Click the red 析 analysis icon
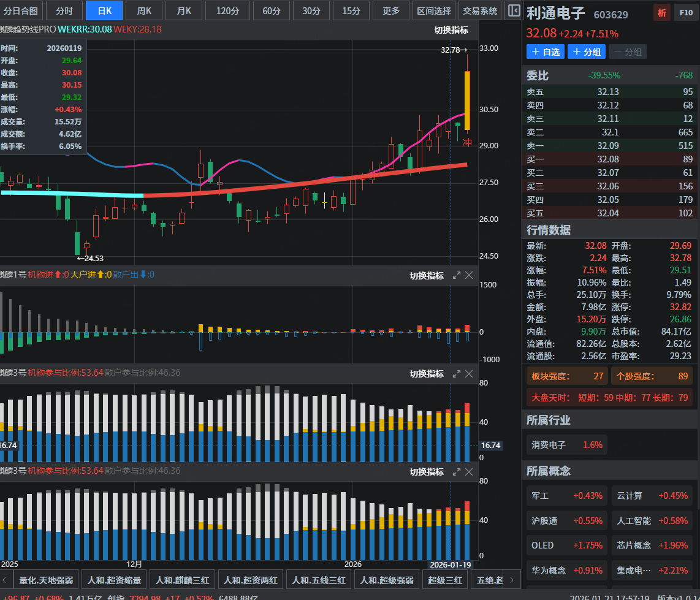 661,12
